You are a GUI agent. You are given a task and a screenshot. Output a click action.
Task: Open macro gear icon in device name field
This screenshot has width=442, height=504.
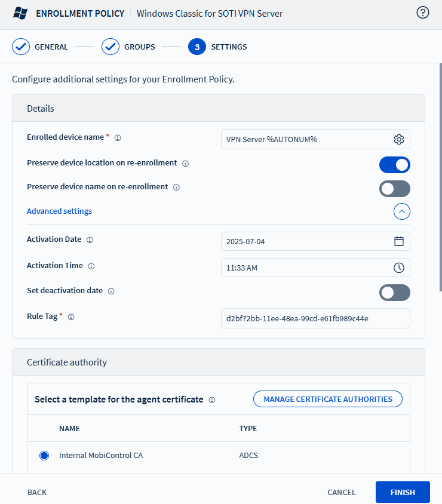click(399, 139)
